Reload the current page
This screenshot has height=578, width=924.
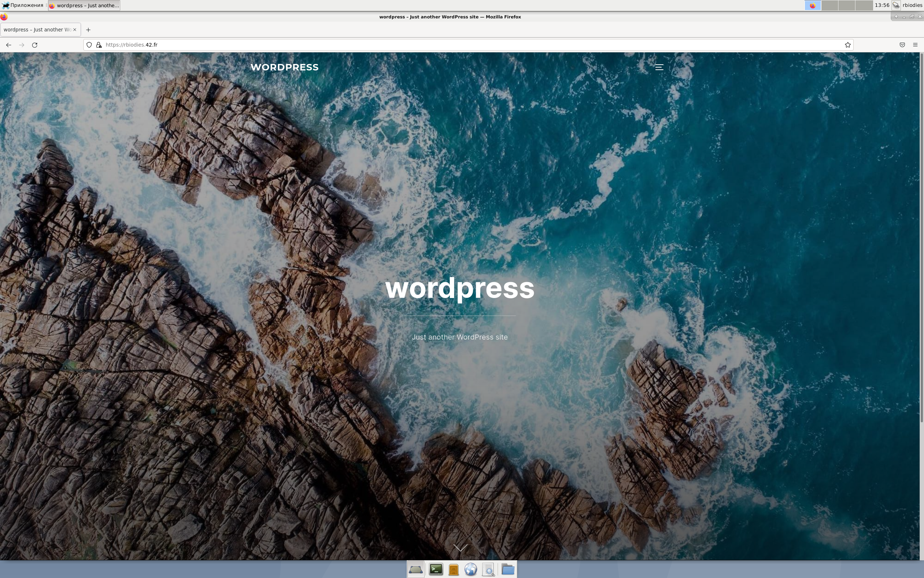35,45
